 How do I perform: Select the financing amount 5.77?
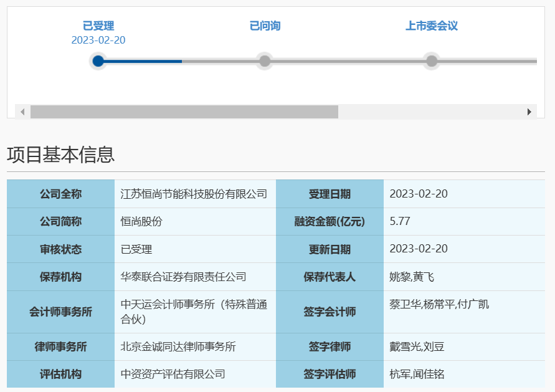point(400,221)
